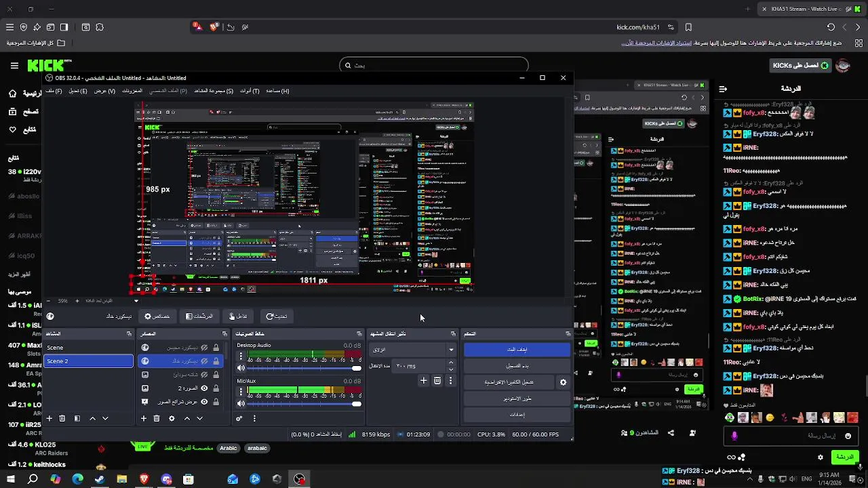This screenshot has height=488, width=868.
Task: Toggle visibility of selected ديسكورد خالد source
Action: (204, 361)
